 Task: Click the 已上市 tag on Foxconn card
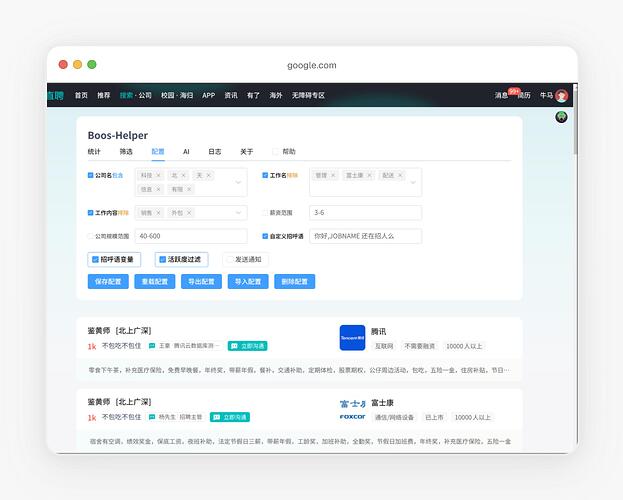point(434,417)
